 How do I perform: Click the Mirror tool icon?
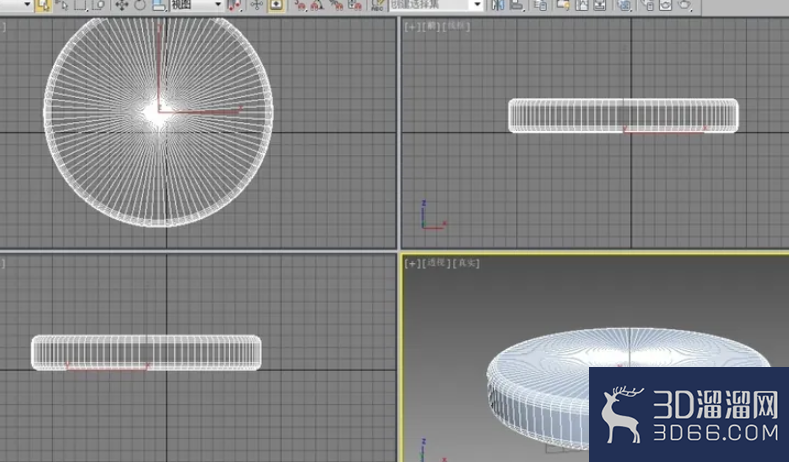[x=498, y=5]
